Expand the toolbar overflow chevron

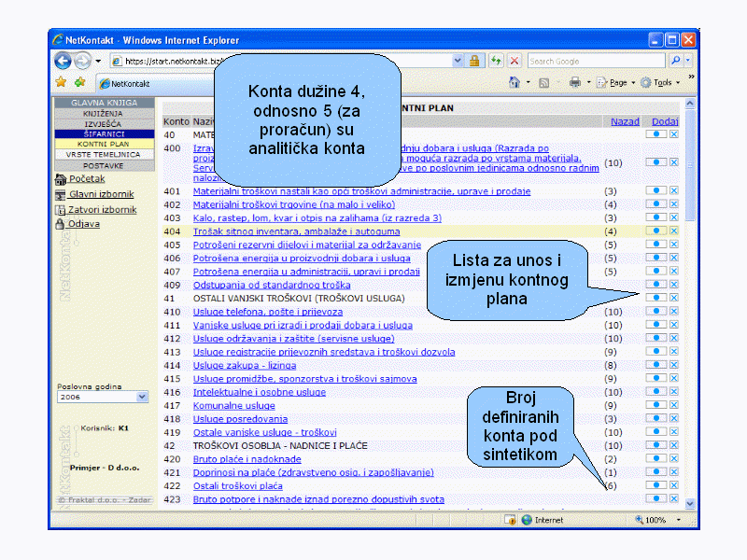click(x=691, y=77)
